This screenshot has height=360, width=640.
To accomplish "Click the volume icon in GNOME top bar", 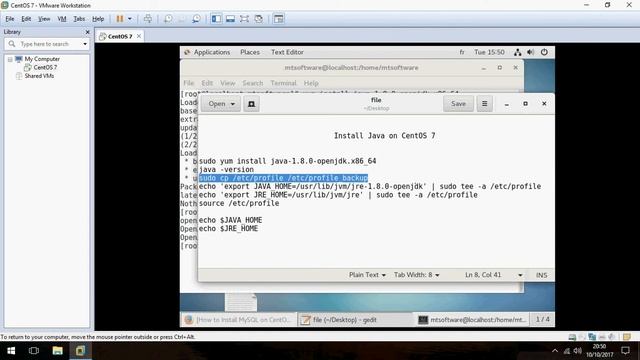I will [x=531, y=52].
